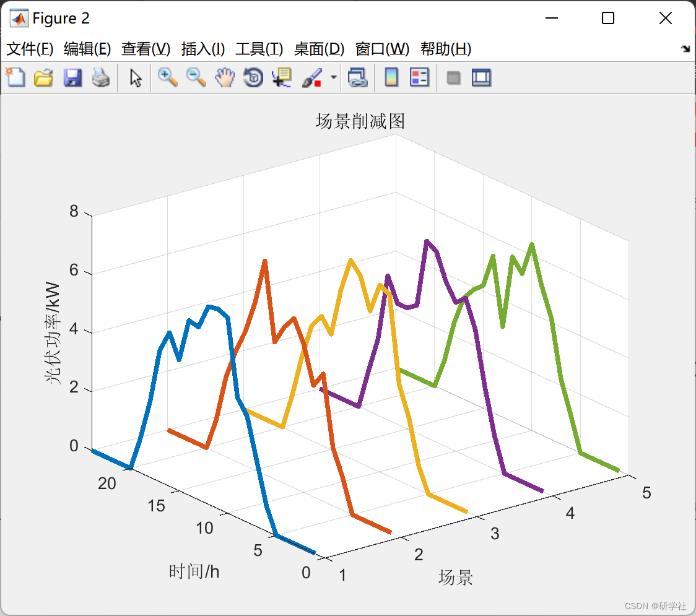The image size is (696, 616).
Task: Click the z-axis tick label 8
Action: coord(74,211)
